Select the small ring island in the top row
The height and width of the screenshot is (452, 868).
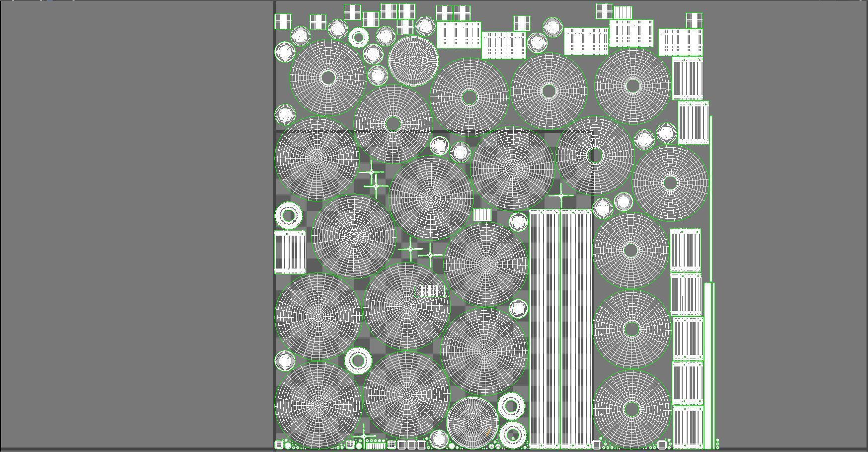pos(359,37)
